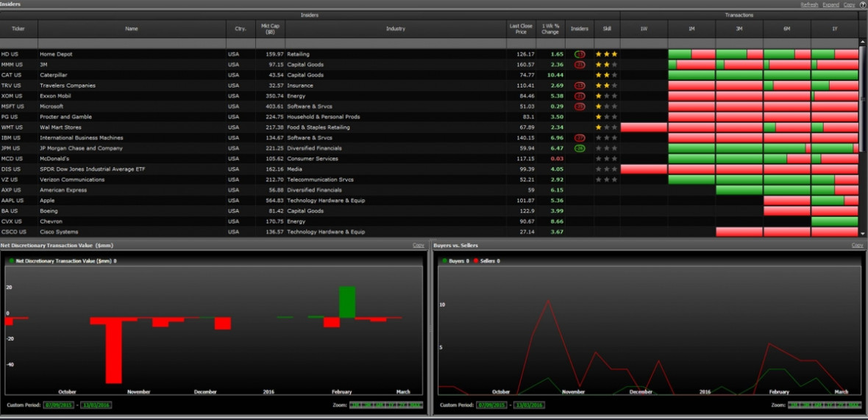
Task: Click the green insiders badge in JP Morgan row
Action: click(x=580, y=149)
